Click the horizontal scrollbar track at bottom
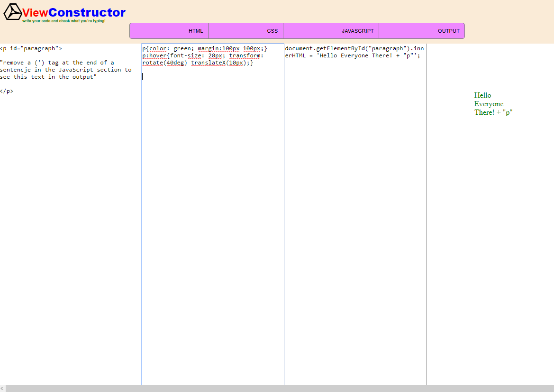This screenshot has height=392, width=554. tap(280, 389)
